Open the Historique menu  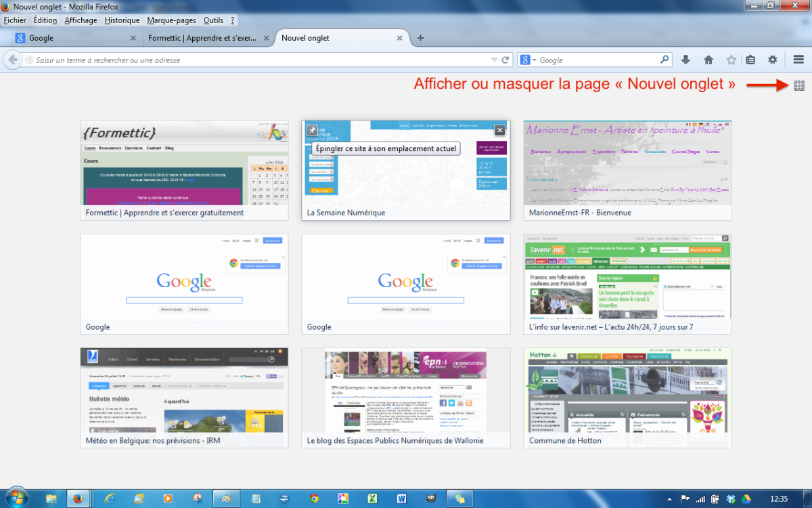pos(122,20)
